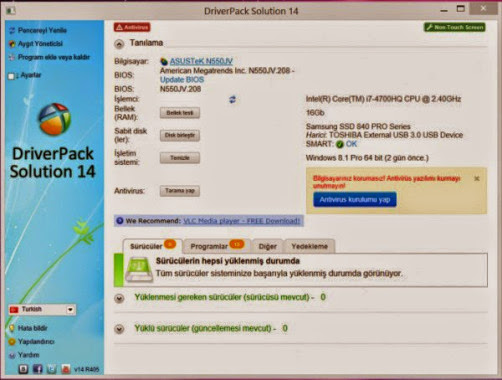Click Antivirus kurulumu yap button
This screenshot has height=380, width=502.
coord(355,200)
